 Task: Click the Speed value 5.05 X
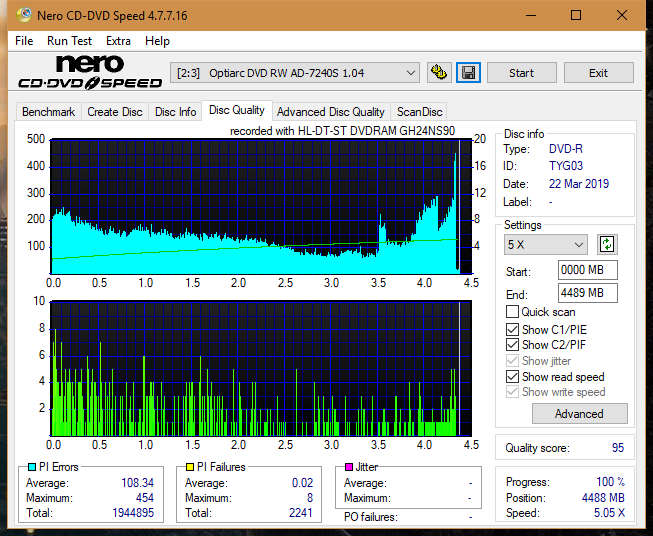pyautogui.click(x=609, y=513)
